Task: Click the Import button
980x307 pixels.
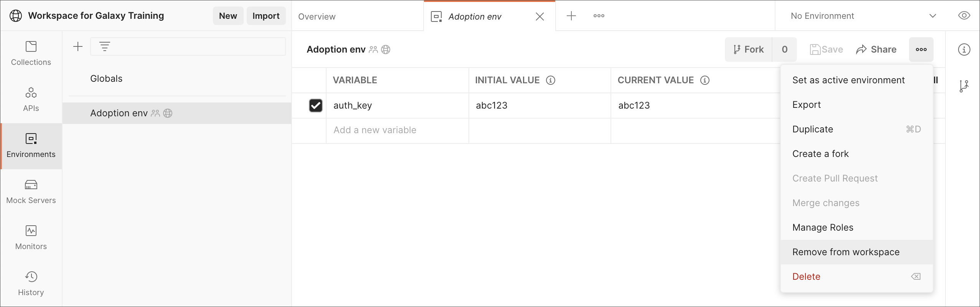Action: pyautogui.click(x=266, y=16)
